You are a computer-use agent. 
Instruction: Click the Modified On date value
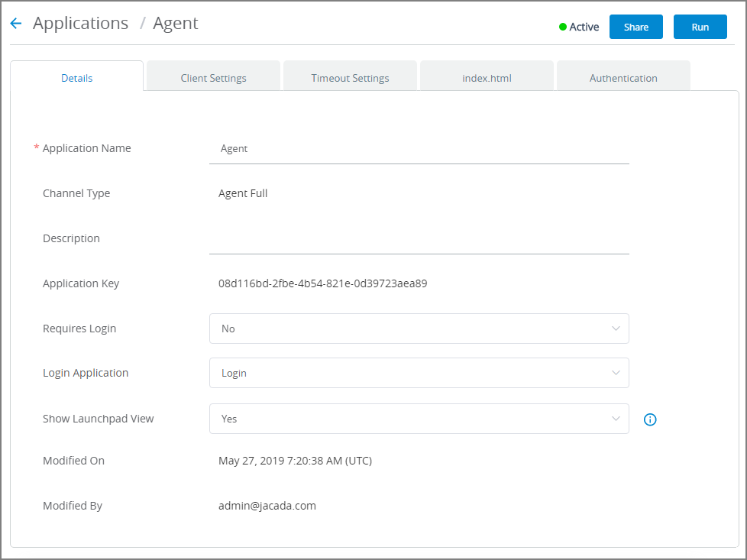295,461
